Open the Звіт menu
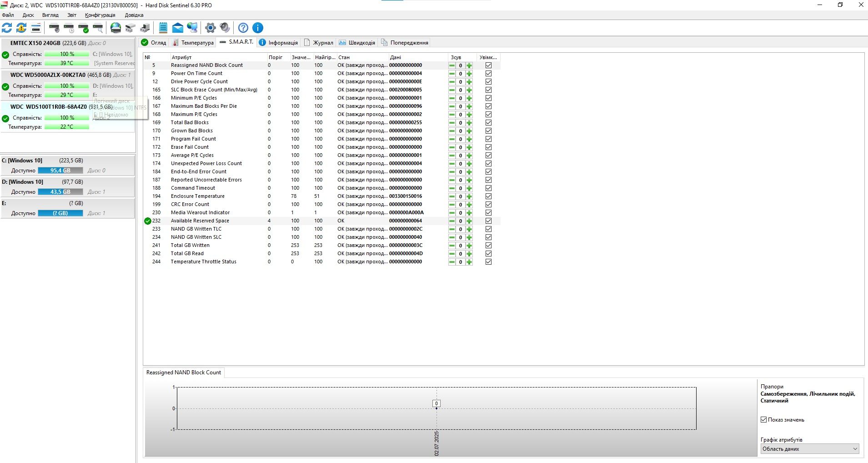Viewport: 868px width, 463px height. click(x=72, y=15)
